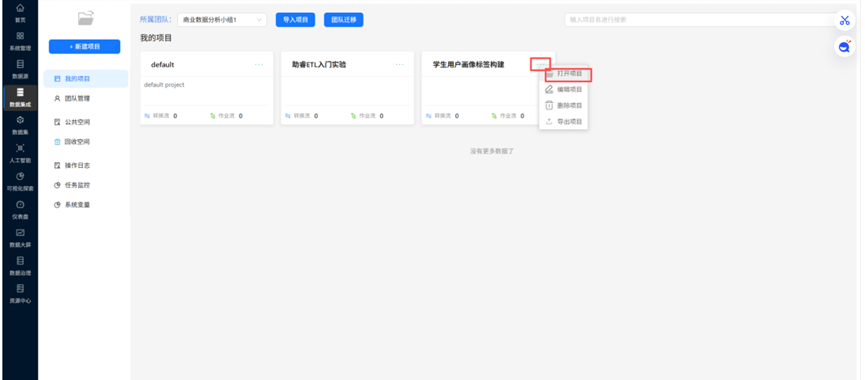Click the 没有更多数据了 text
The image size is (865, 380).
click(492, 151)
